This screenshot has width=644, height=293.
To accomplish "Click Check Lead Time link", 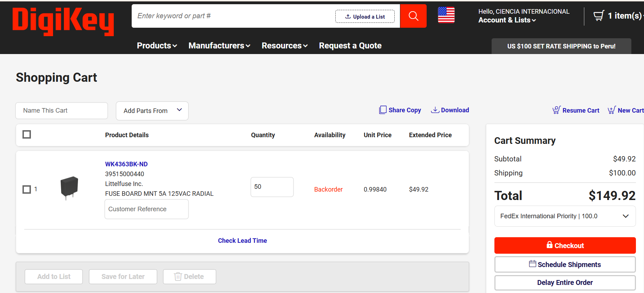I will tap(242, 240).
